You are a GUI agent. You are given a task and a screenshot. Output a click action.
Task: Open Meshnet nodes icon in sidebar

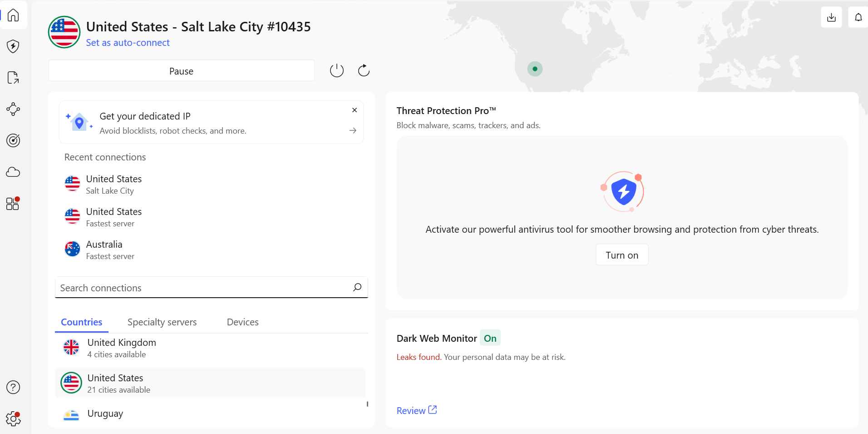pos(13,109)
